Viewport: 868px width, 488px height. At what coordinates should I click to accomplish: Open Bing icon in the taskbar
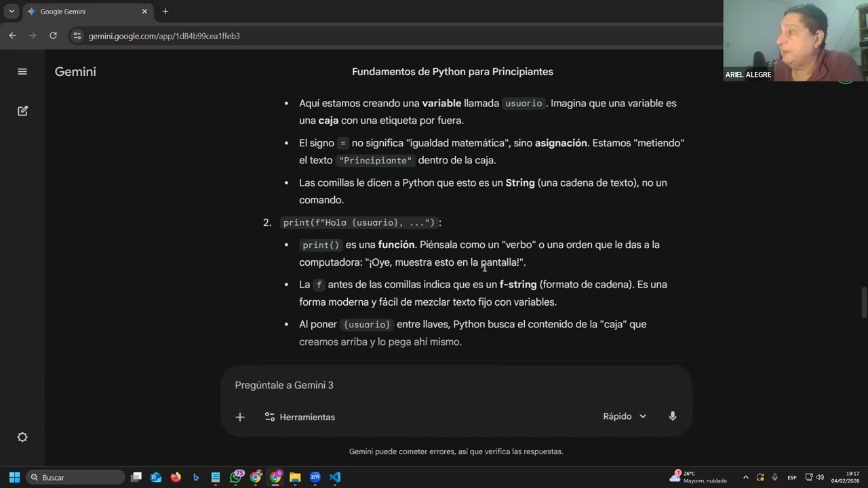[x=196, y=477]
